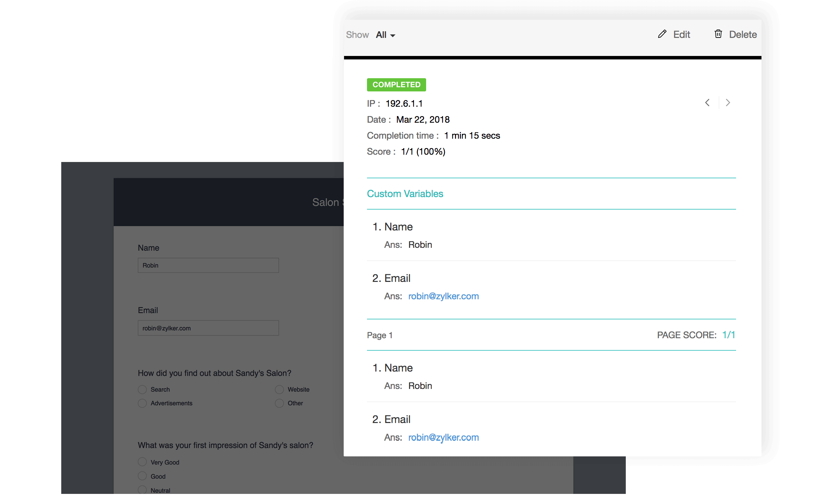Pick the Neutral impression option
Screen dimensions: 814x504
click(x=142, y=490)
